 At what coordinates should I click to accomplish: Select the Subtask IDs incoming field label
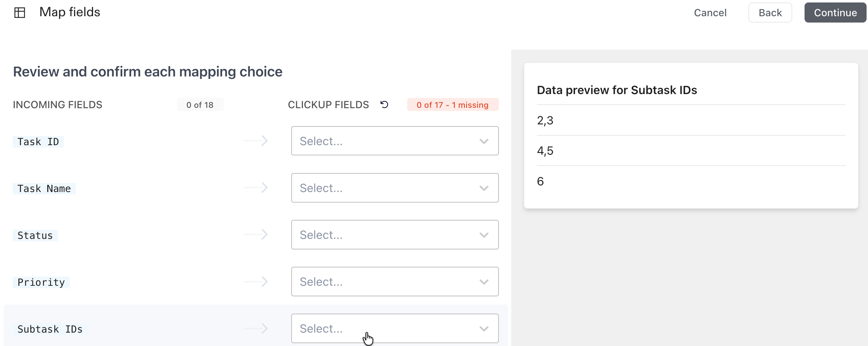tap(50, 329)
